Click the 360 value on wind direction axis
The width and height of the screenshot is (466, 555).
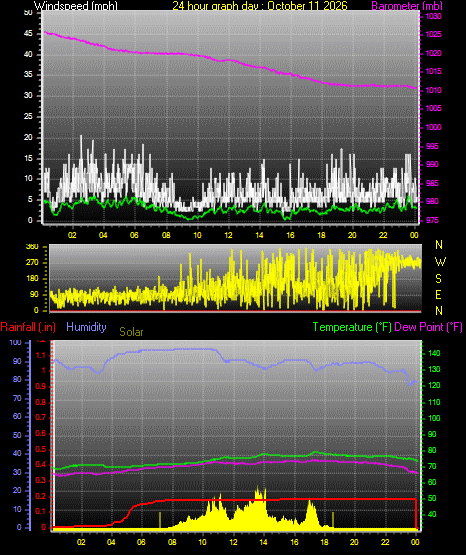(33, 247)
